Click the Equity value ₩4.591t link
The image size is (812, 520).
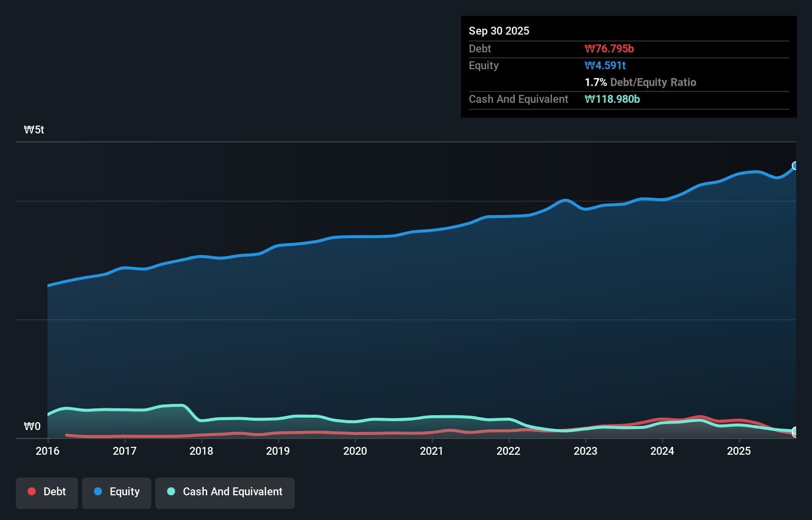(x=605, y=65)
